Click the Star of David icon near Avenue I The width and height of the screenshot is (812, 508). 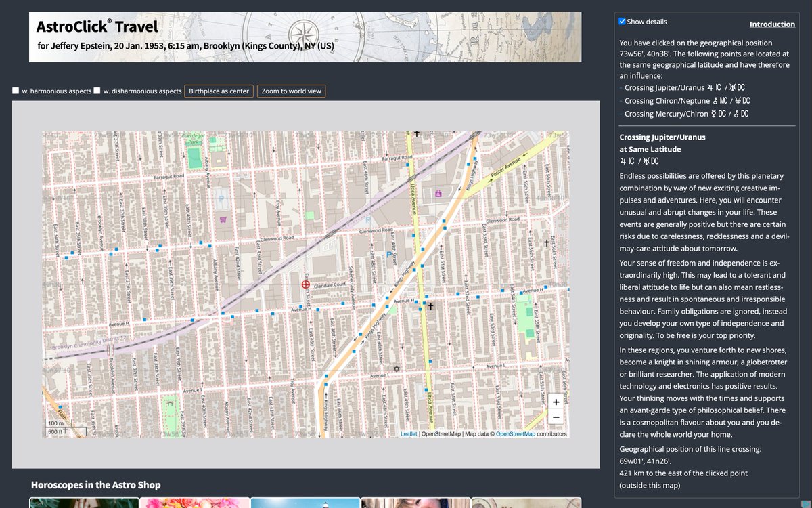tap(397, 368)
